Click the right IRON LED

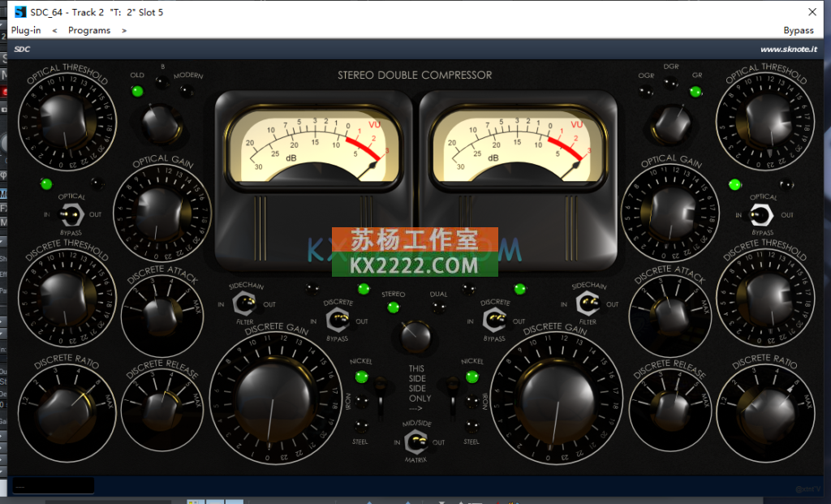click(471, 401)
